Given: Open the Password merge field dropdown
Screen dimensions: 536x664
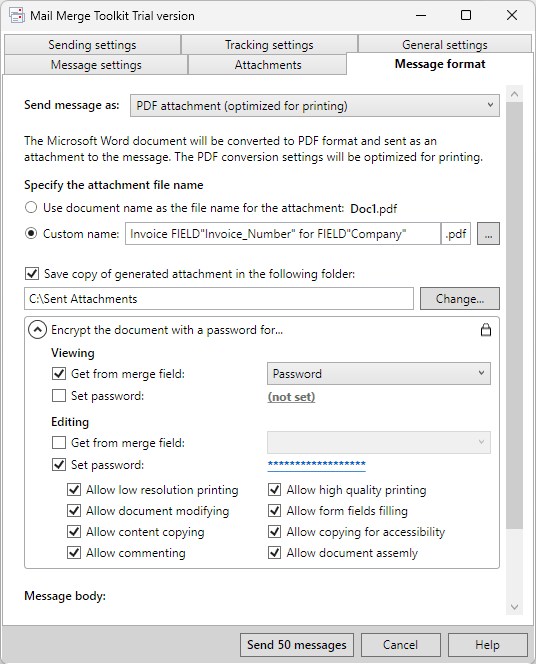Looking at the screenshot, I should [379, 374].
